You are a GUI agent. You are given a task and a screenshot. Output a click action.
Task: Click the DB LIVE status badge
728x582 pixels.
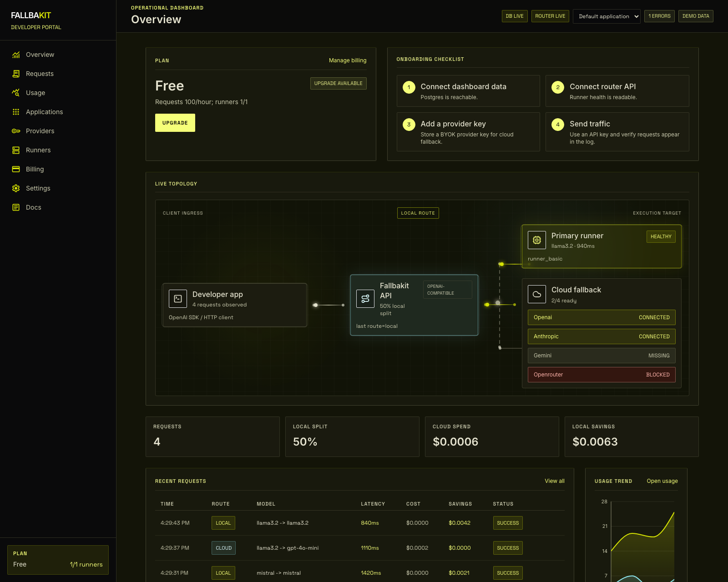click(515, 16)
